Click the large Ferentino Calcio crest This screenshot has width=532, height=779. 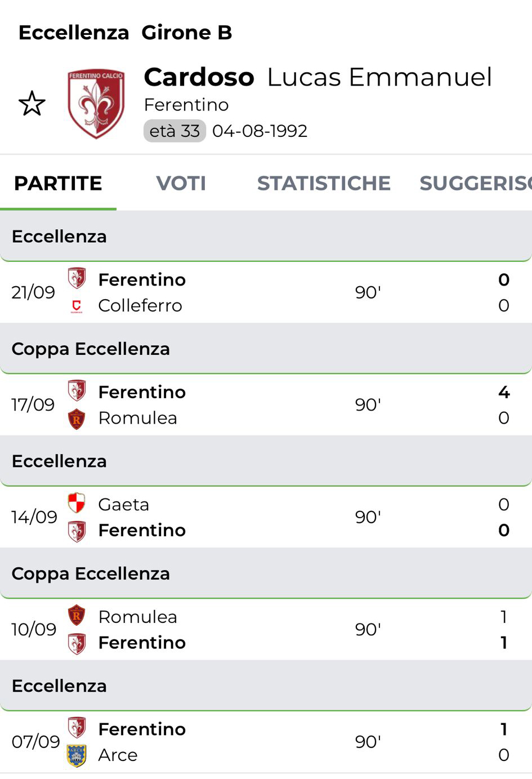coord(96,104)
